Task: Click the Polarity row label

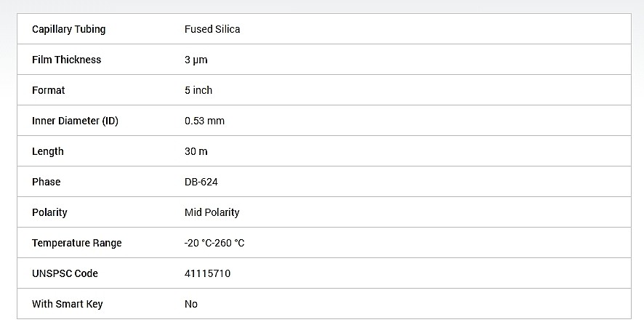Action: click(x=49, y=212)
